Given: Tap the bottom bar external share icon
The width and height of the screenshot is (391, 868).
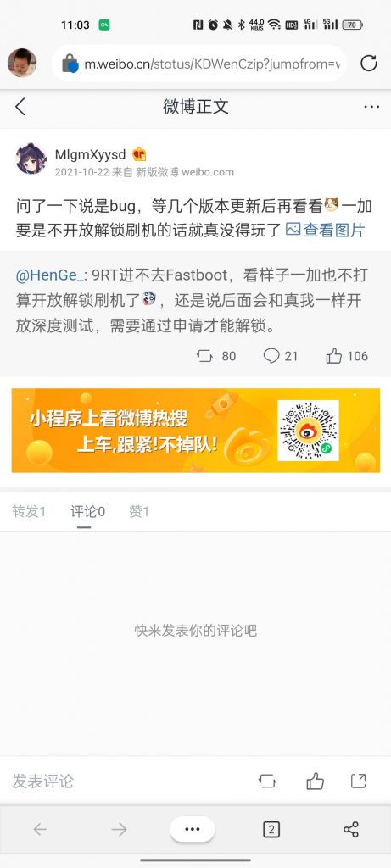Looking at the screenshot, I should tap(359, 781).
